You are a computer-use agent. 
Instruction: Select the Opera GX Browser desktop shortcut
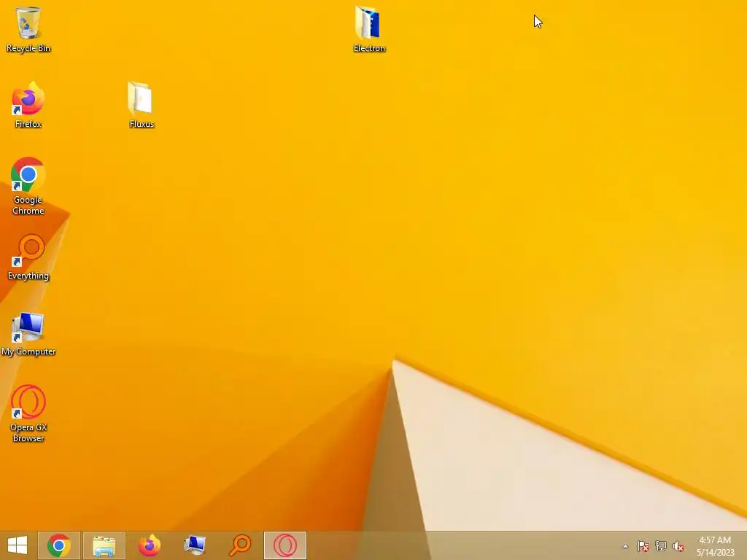pos(28,414)
